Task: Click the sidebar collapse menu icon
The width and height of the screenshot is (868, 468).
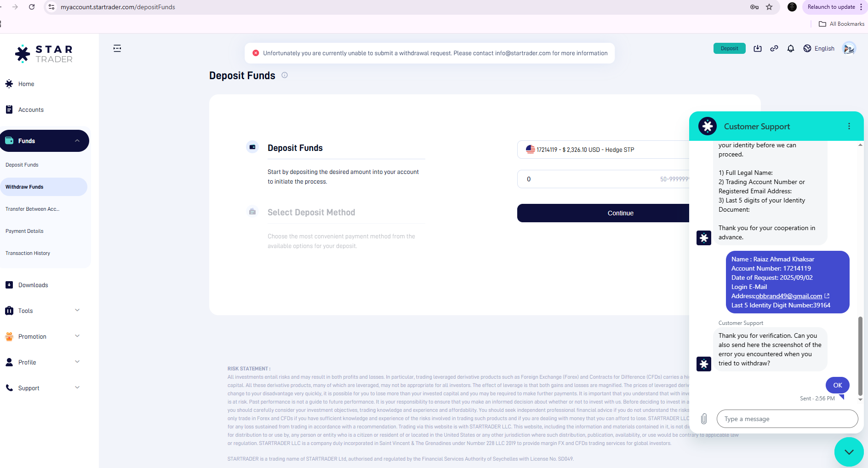Action: click(x=117, y=48)
